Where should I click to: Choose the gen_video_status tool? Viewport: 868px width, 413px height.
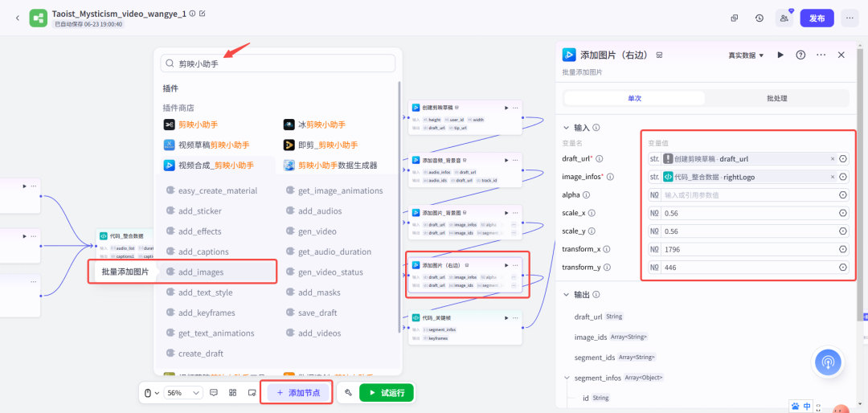click(330, 272)
